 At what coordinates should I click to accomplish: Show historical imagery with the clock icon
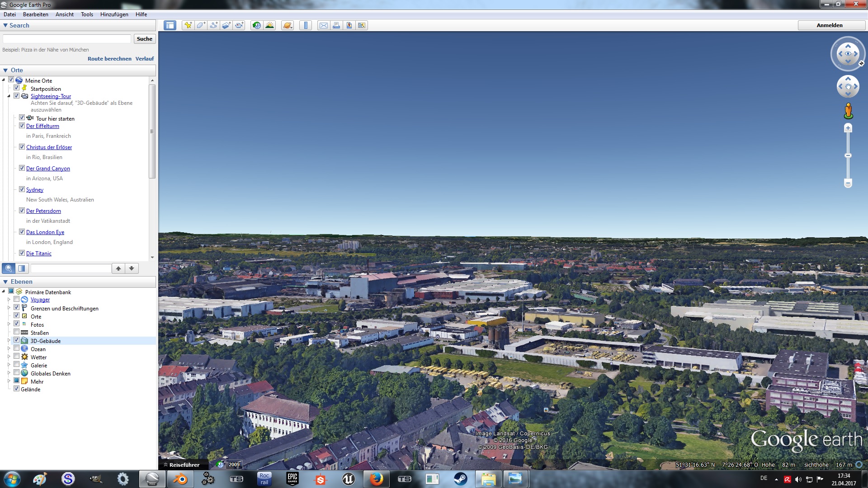point(256,25)
